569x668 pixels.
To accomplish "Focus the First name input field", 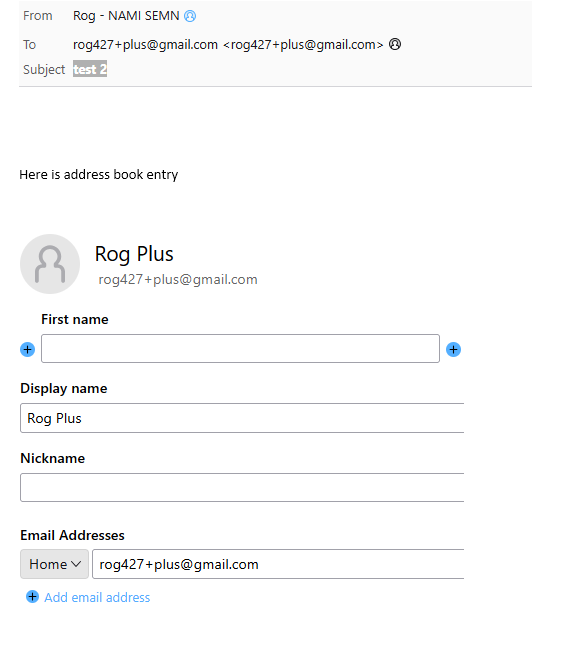I will [240, 348].
